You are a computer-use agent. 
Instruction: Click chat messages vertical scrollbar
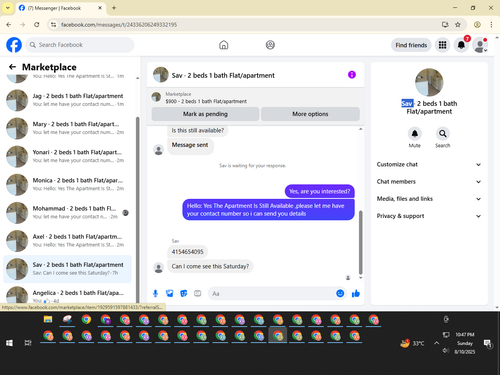pyautogui.click(x=360, y=242)
